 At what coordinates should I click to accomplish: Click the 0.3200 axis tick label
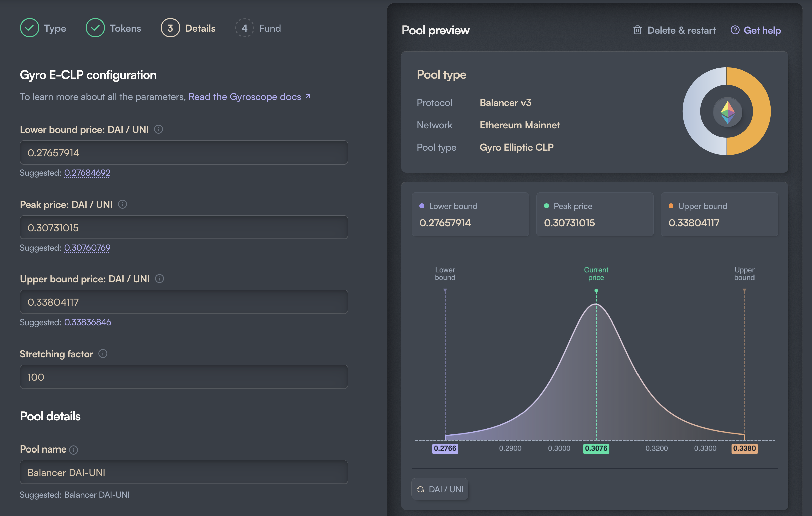656,448
